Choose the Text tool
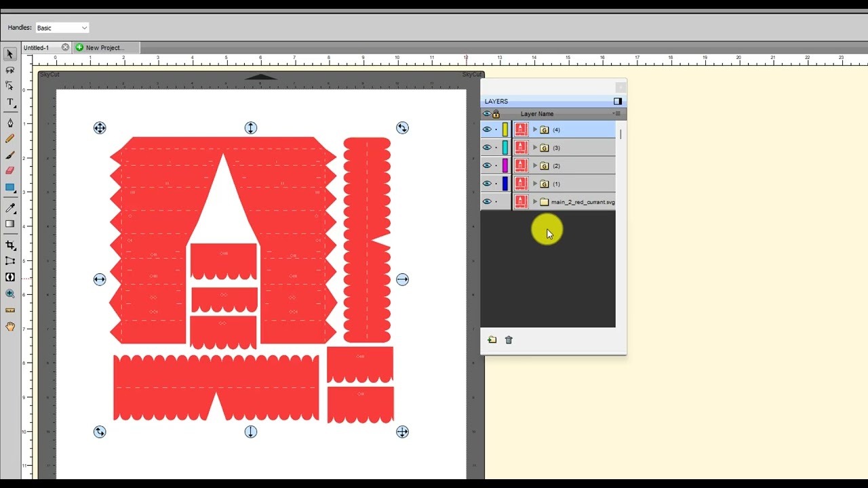868x488 pixels. click(9, 102)
